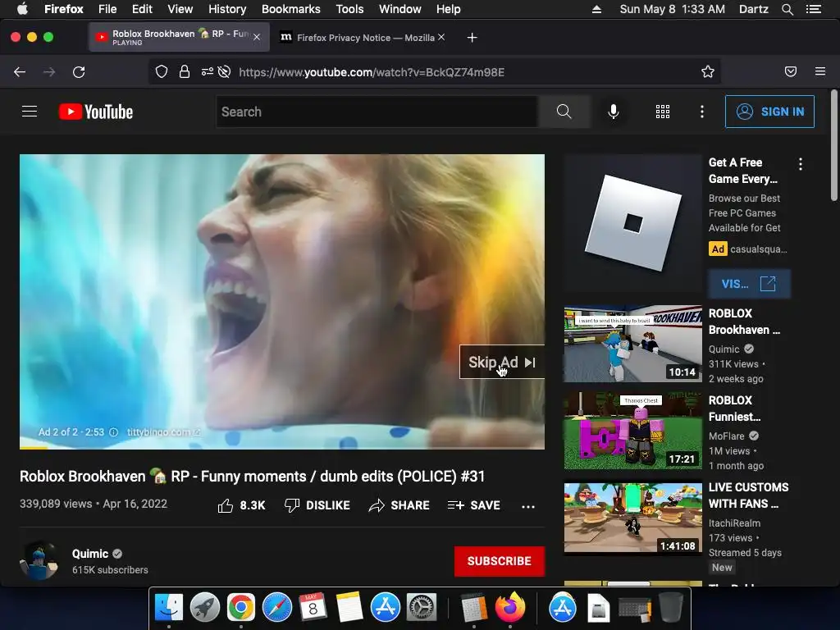Open YouTube settings three-dot menu
840x630 pixels.
(x=702, y=112)
